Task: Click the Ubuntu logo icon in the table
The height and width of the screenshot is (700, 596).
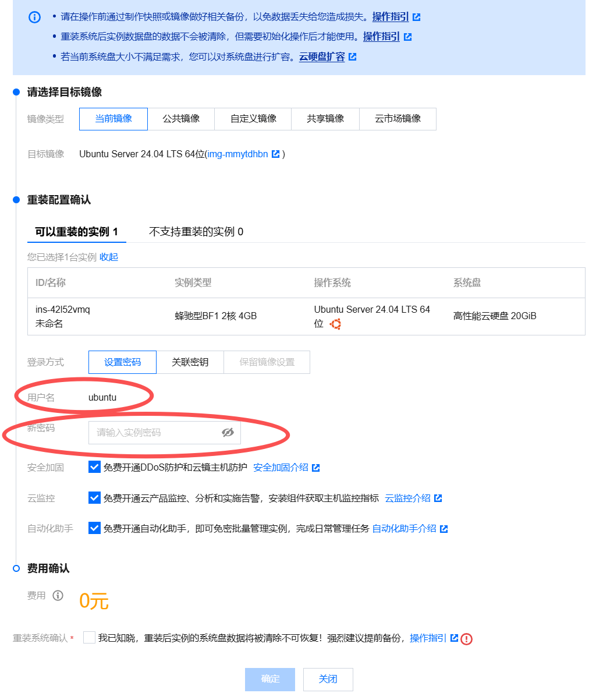Action: (335, 324)
